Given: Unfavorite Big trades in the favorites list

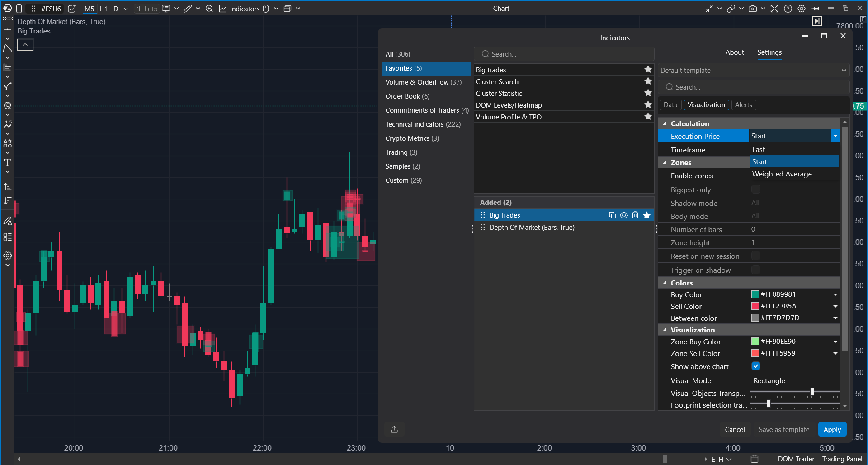Looking at the screenshot, I should 648,70.
